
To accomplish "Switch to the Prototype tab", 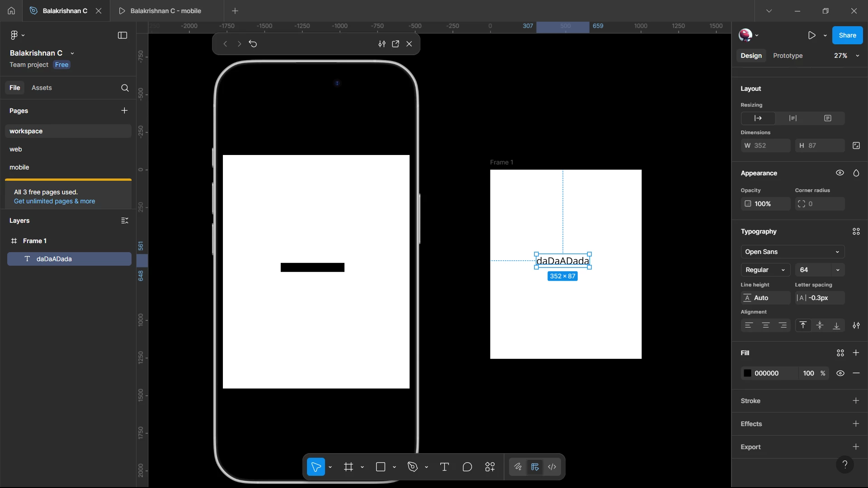I will point(788,56).
